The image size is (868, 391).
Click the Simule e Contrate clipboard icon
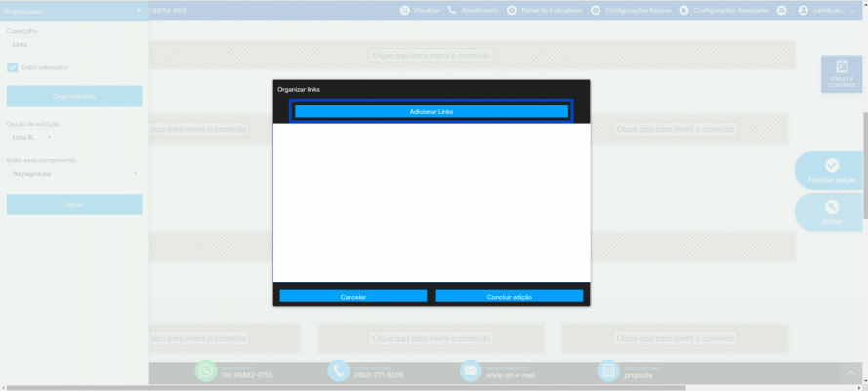(x=842, y=66)
